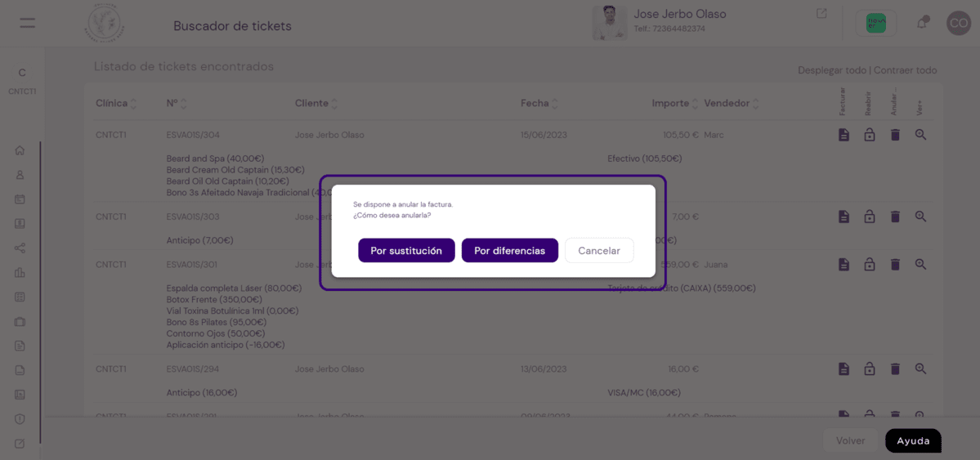Open the Ayuda help button
The image size is (980, 460).
tap(913, 440)
